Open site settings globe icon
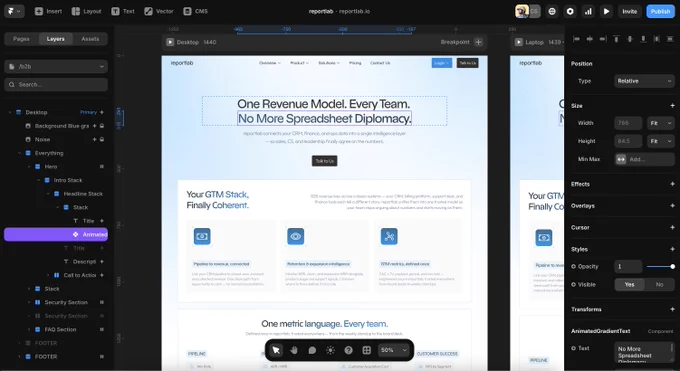This screenshot has width=680, height=371. coord(552,11)
